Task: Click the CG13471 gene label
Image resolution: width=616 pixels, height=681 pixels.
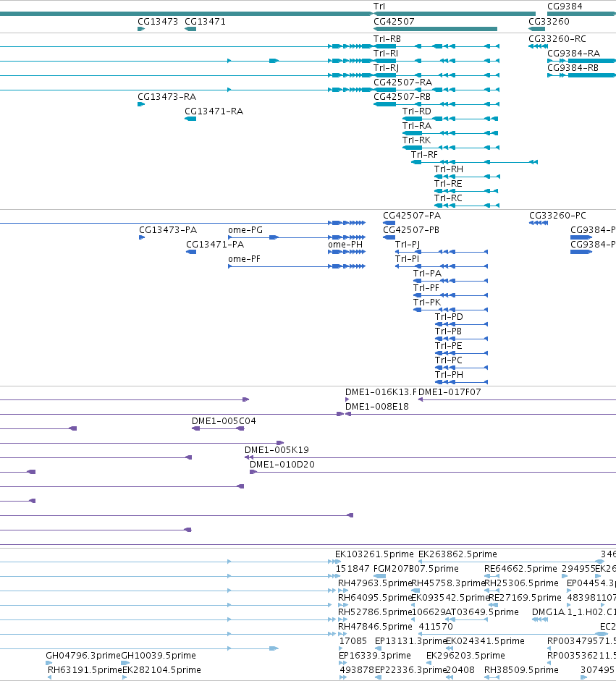Action: click(x=205, y=21)
